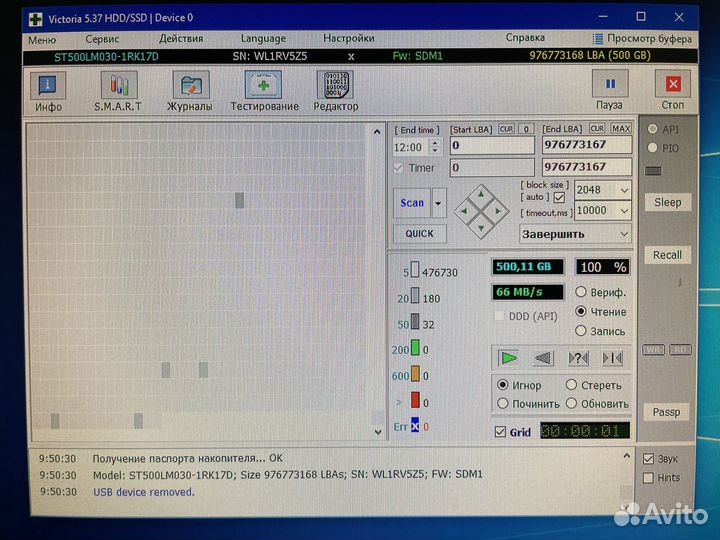
Task: Select the Вериф. radio option
Action: pos(581,293)
